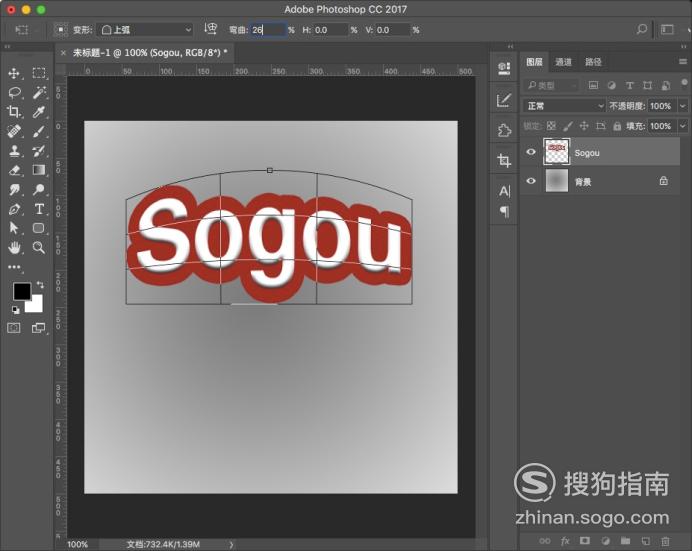This screenshot has height=551, width=692.
Task: Filter layers by adjustment layers
Action: [x=611, y=85]
